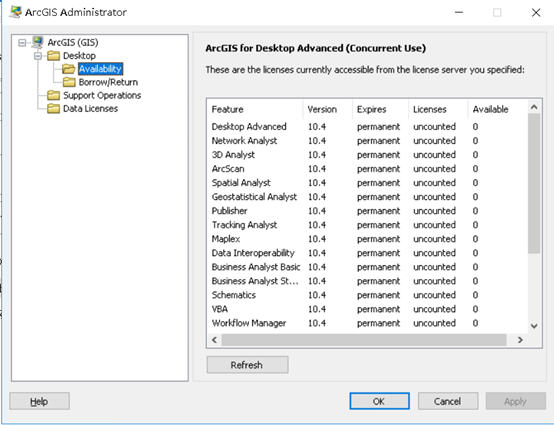The height and width of the screenshot is (425, 554).
Task: Click the Desktop folder icon
Action: pyautogui.click(x=53, y=56)
